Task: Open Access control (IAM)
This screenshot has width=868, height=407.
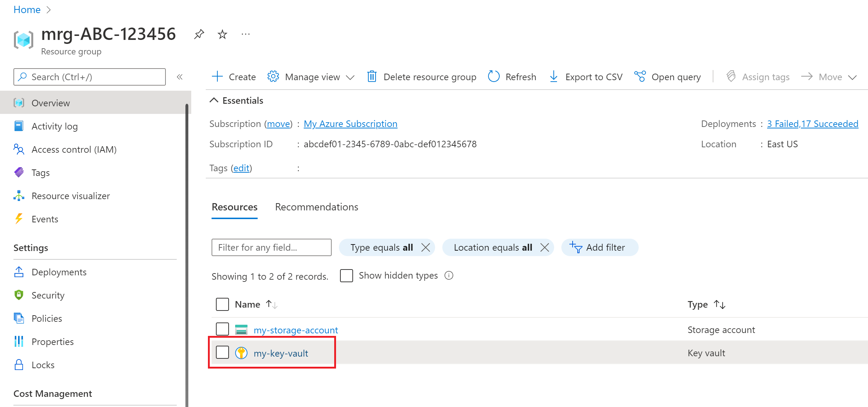Action: pyautogui.click(x=74, y=149)
